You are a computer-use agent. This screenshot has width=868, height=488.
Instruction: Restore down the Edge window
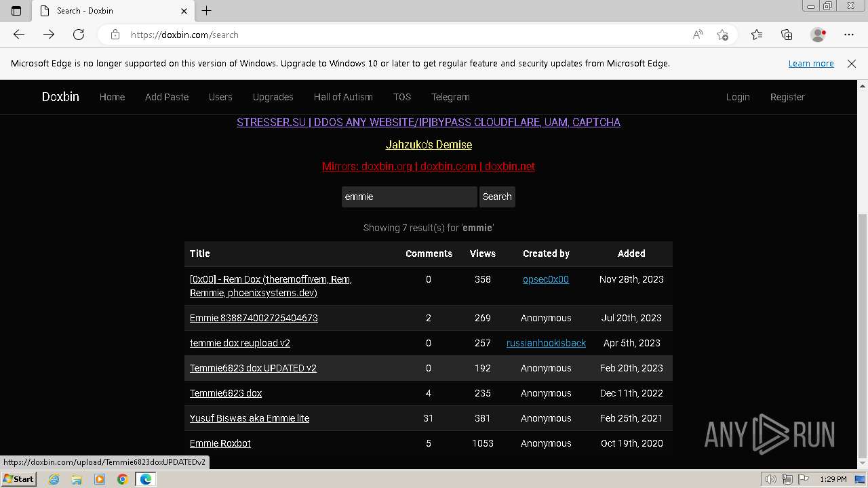coord(828,6)
